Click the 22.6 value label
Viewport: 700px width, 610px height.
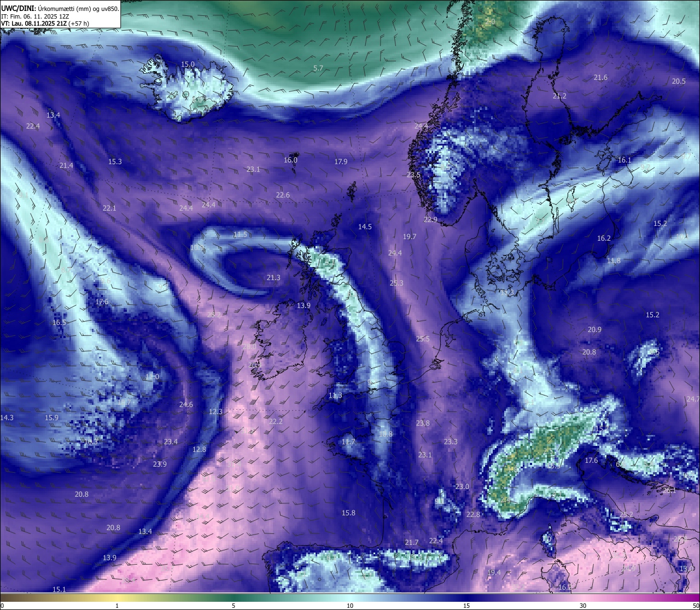[283, 195]
